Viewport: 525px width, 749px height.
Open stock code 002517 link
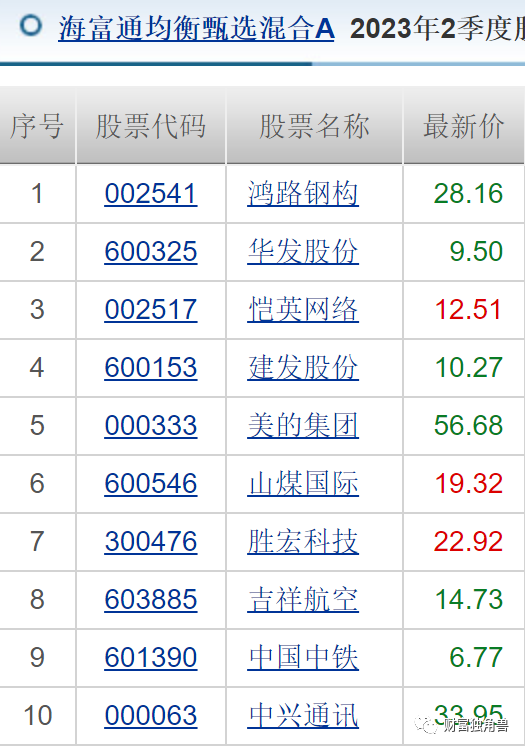pyautogui.click(x=151, y=310)
